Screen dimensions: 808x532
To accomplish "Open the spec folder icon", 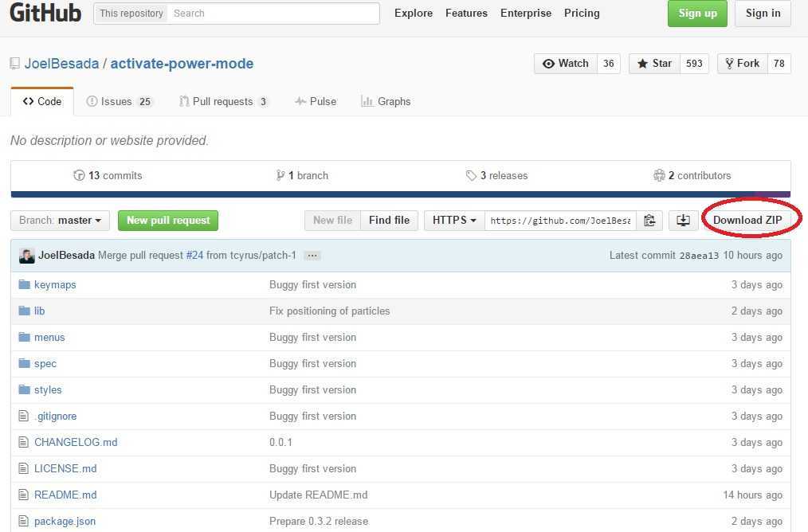I will point(24,364).
